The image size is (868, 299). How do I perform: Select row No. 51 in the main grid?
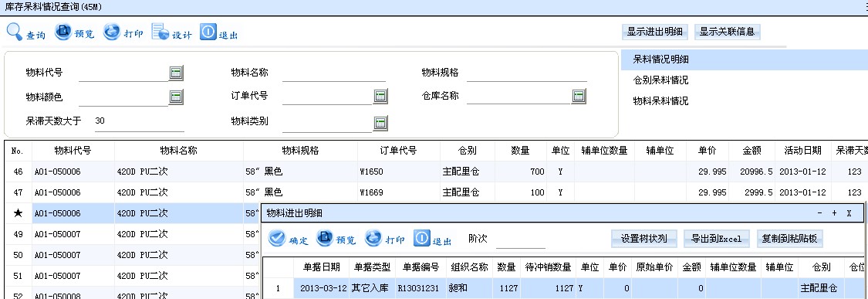click(x=133, y=276)
